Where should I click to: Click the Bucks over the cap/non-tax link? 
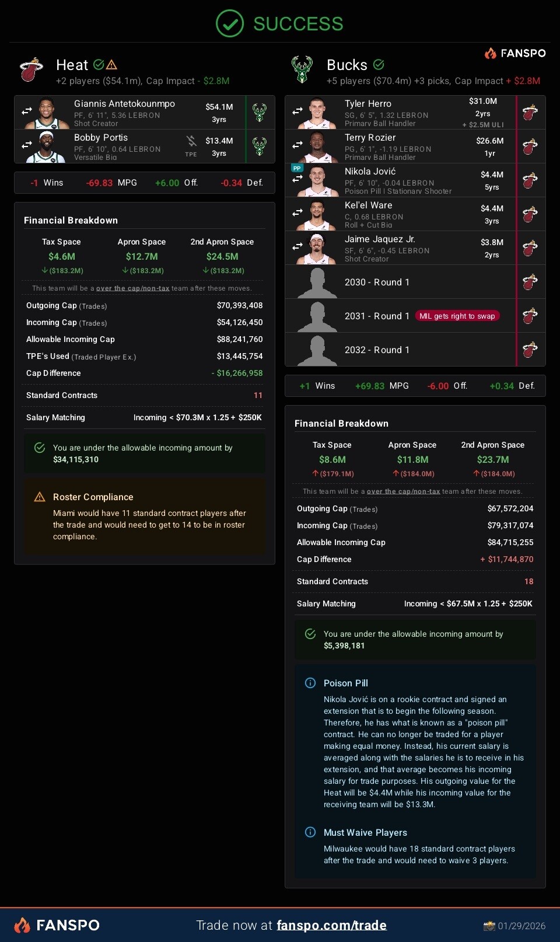tap(403, 491)
